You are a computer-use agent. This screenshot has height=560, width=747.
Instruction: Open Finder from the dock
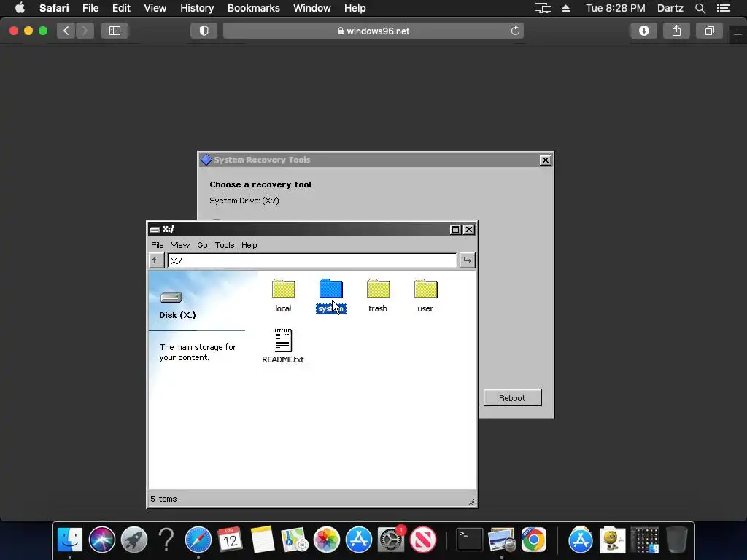[69, 540]
